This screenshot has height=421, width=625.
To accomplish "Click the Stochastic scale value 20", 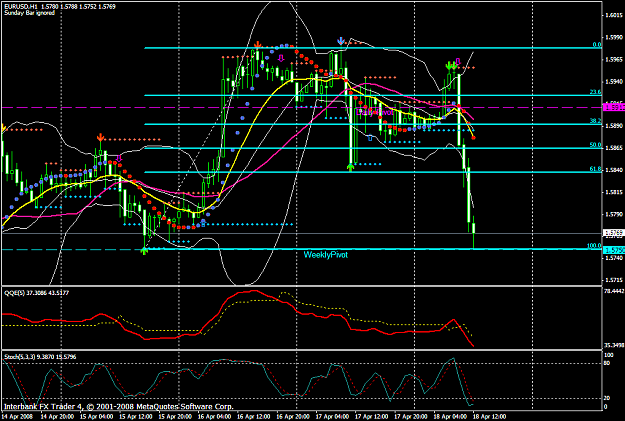I will click(607, 398).
